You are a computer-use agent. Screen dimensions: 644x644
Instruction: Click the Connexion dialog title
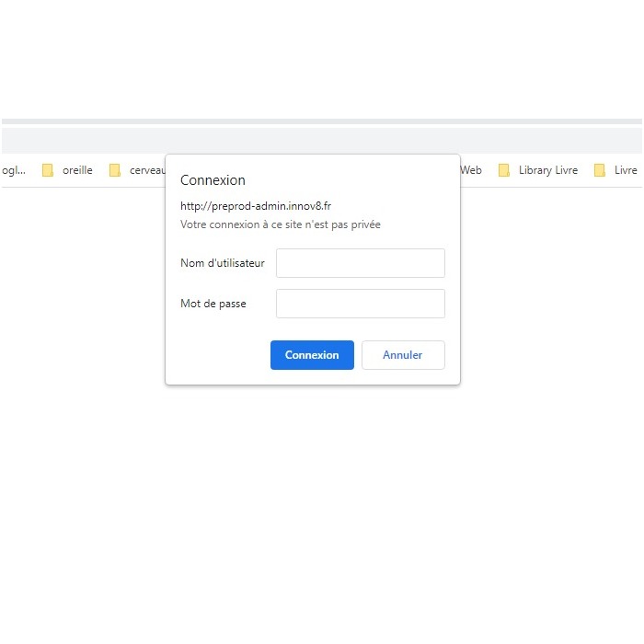pyautogui.click(x=213, y=180)
